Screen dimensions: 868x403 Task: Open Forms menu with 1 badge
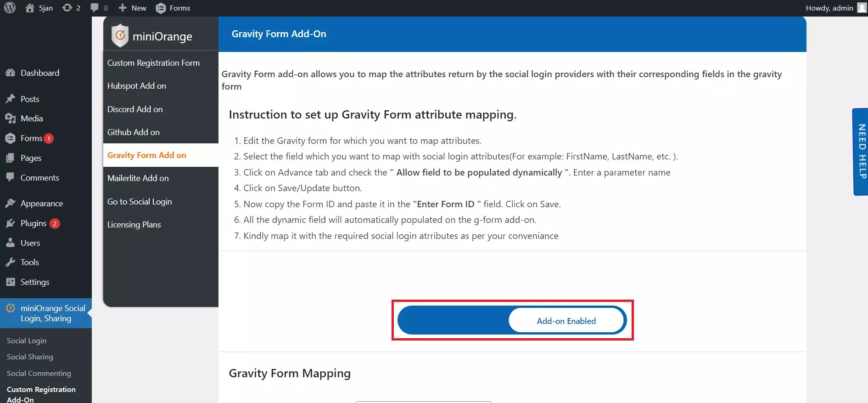46,138
